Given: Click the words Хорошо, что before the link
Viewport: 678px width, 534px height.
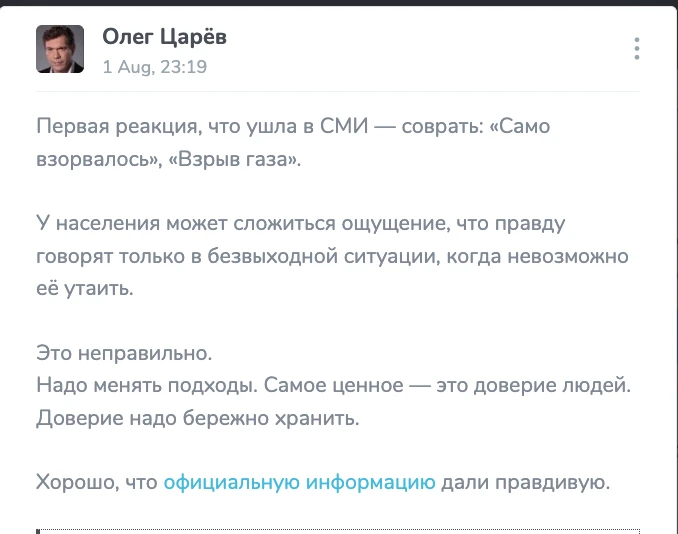Looking at the screenshot, I should click(x=97, y=482).
